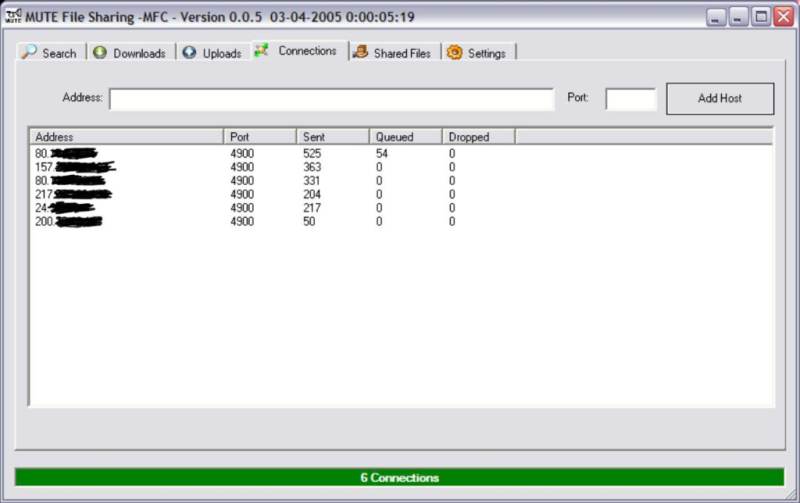Switch to the Search tab
This screenshot has height=503, width=800.
[51, 53]
